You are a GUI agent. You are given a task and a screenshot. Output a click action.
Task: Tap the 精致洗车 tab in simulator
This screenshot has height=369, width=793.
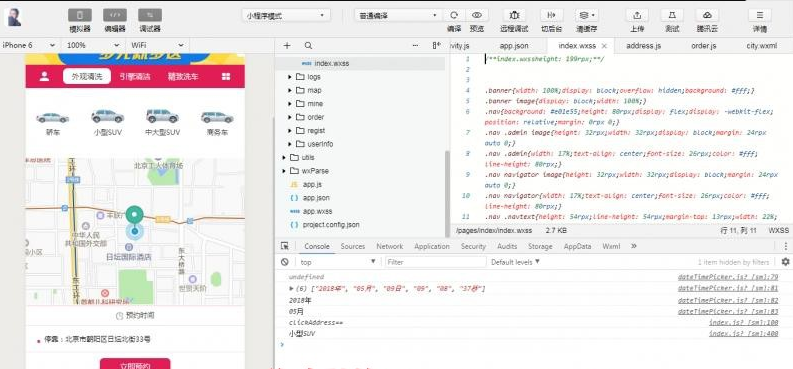click(183, 76)
